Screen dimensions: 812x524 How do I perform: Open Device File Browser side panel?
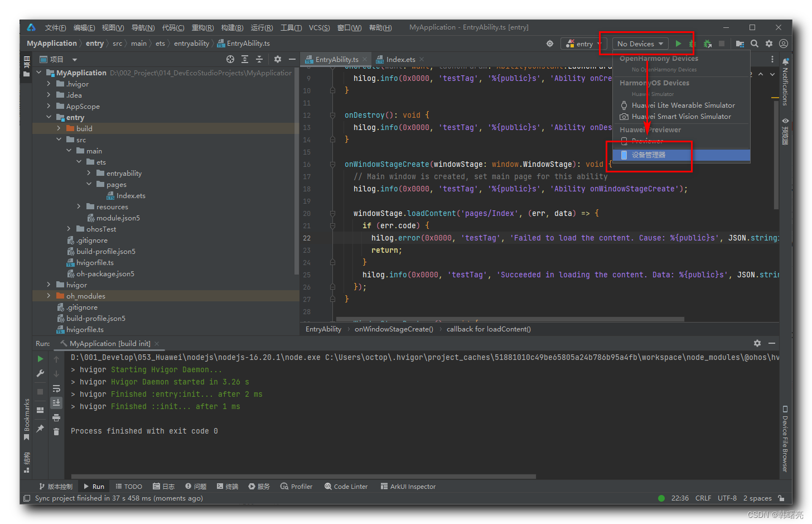[785, 439]
